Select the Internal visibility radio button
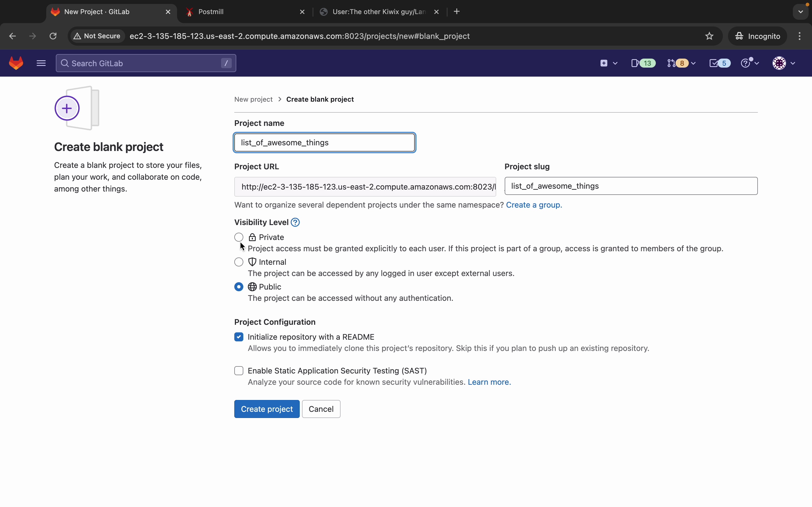Screen dimensions: 812x507 pos(239,262)
